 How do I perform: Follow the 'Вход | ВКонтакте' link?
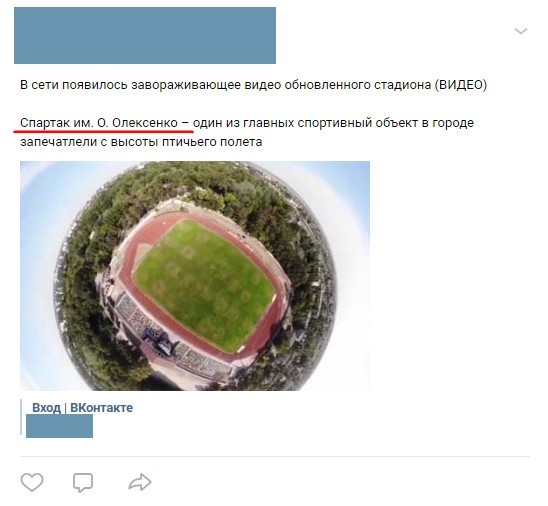(82, 407)
